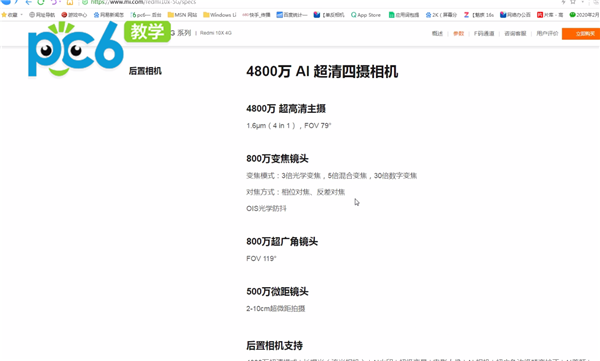Open the 网址导航 bookmark
The height and width of the screenshot is (361, 600).
tap(42, 15)
